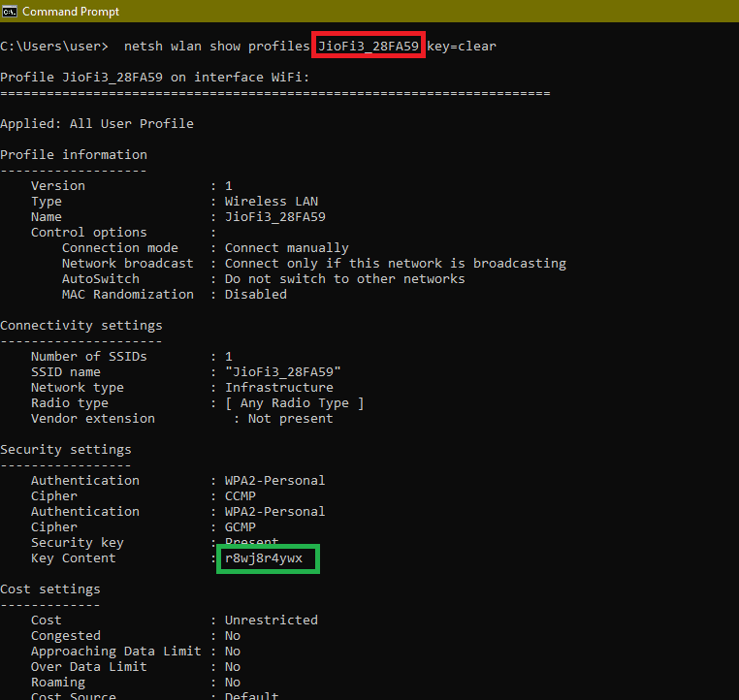Click the MAC Randomization Disabled value
The width and height of the screenshot is (739, 700).
pos(255,295)
